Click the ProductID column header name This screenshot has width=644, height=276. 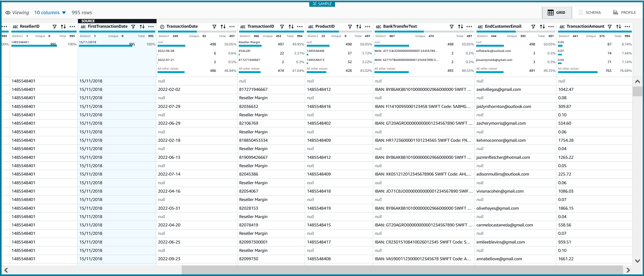tap(325, 26)
